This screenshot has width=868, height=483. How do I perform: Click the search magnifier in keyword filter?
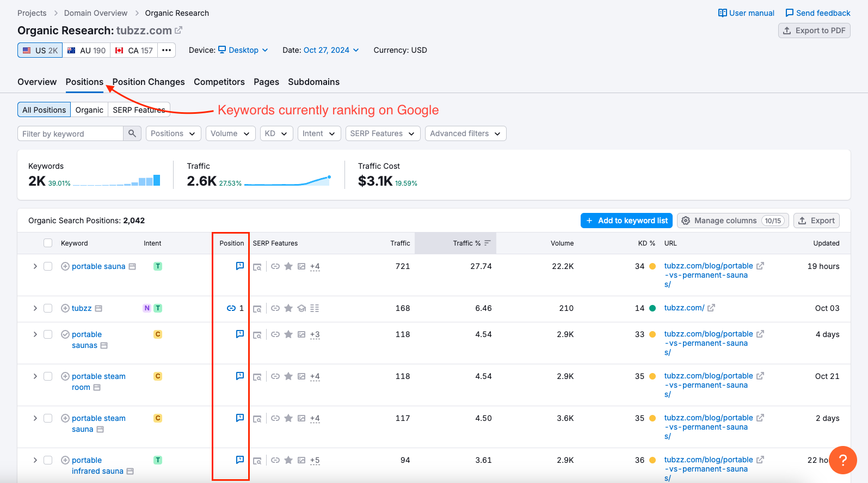[x=132, y=133]
